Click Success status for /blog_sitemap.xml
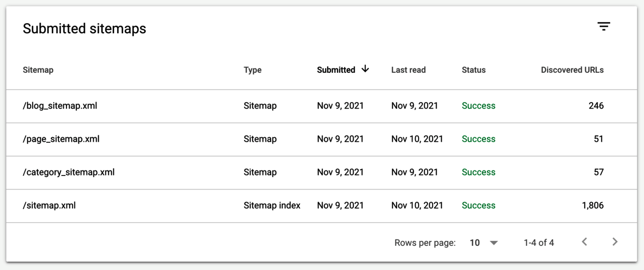Screen dimensions: 644x270 [x=478, y=106]
